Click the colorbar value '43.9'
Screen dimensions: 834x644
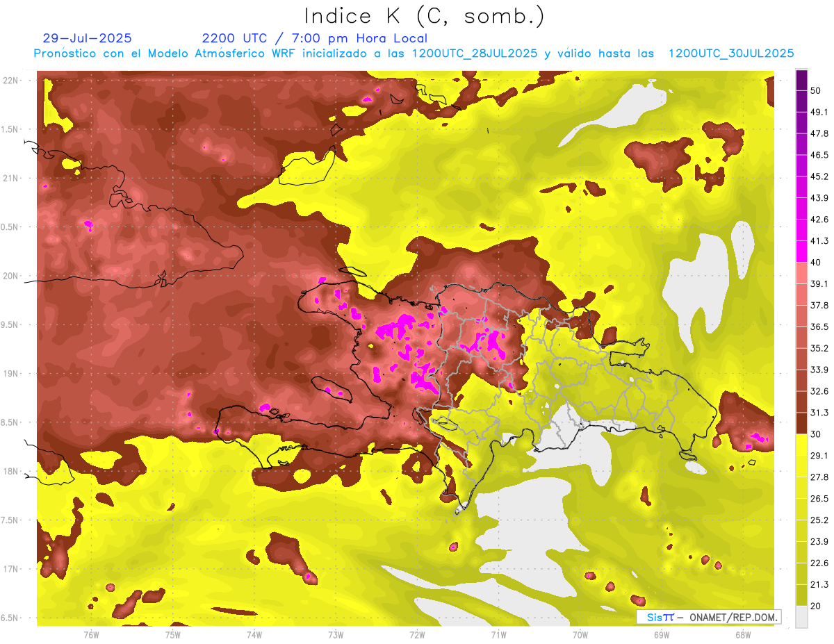[x=819, y=198]
